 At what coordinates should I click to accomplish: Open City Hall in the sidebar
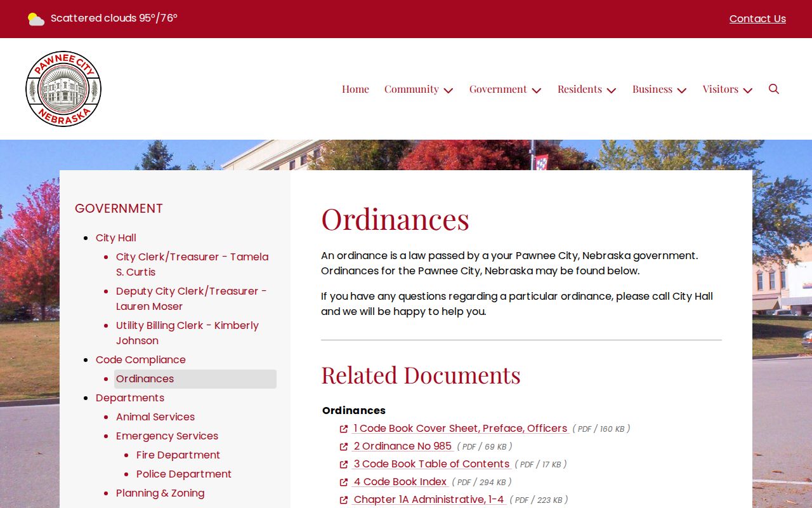tap(116, 237)
